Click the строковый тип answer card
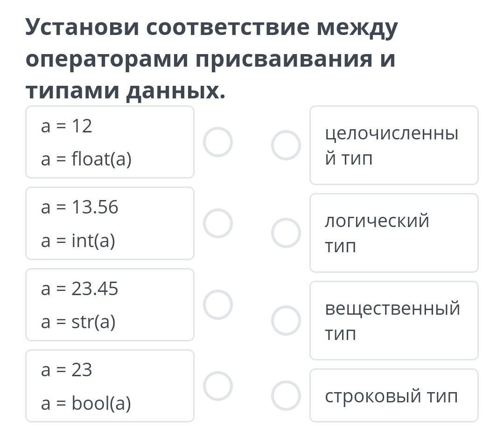504x442 pixels. pos(394,395)
